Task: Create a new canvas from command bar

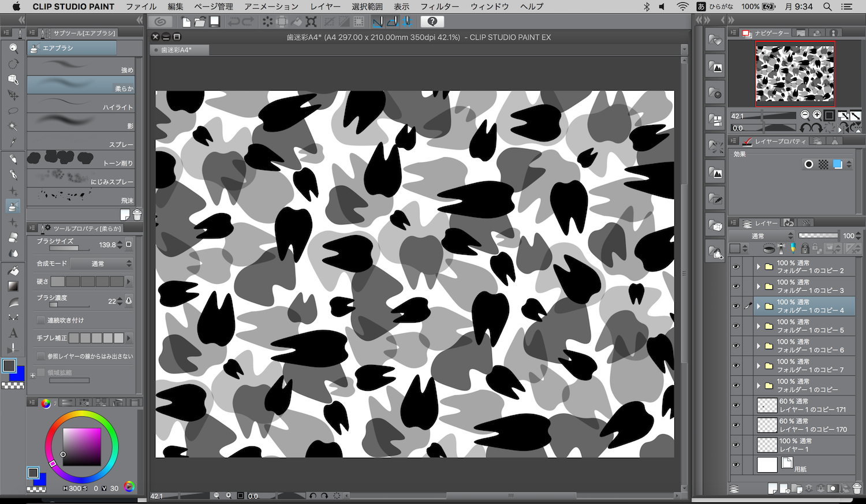Action: 186,21
